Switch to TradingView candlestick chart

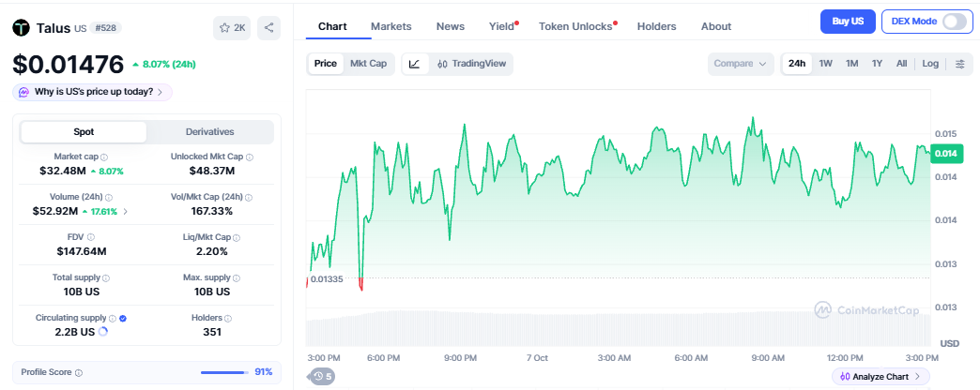click(471, 64)
